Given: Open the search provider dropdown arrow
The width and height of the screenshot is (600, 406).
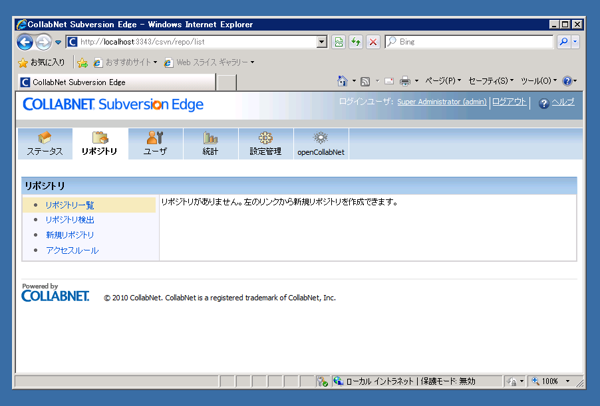Looking at the screenshot, I should 575,42.
